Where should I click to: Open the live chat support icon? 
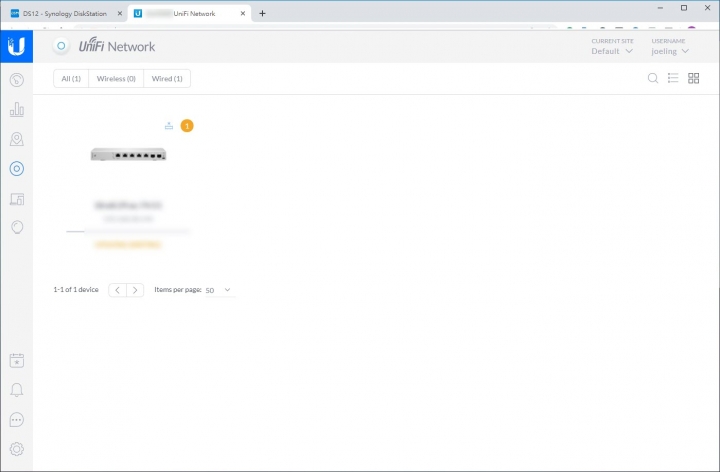(17, 420)
